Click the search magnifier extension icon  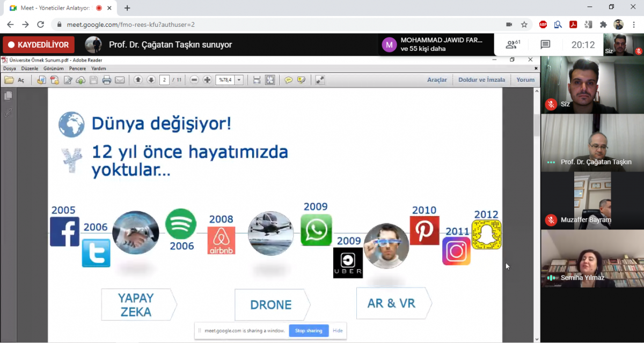point(558,25)
